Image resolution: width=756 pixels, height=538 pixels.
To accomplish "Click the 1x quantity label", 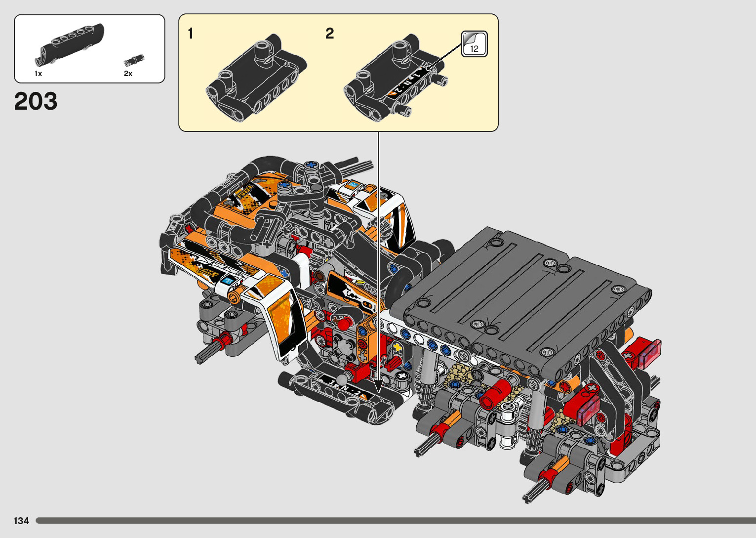I will 38,74.
